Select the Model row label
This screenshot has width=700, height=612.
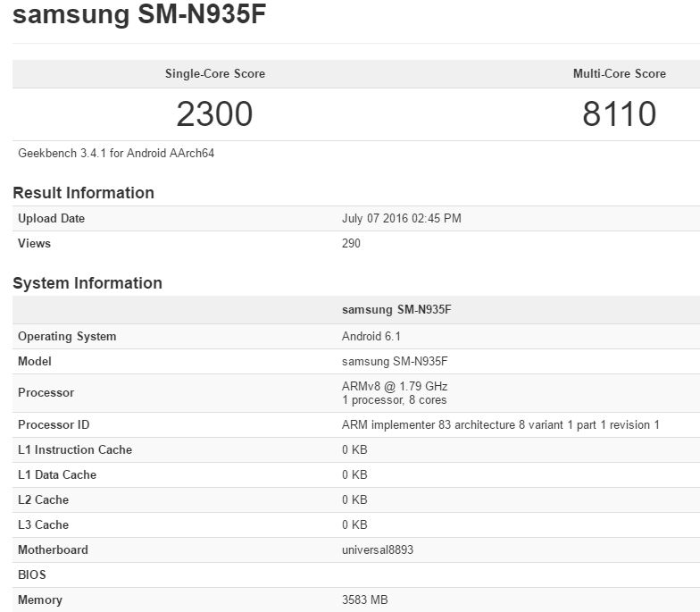tap(34, 361)
